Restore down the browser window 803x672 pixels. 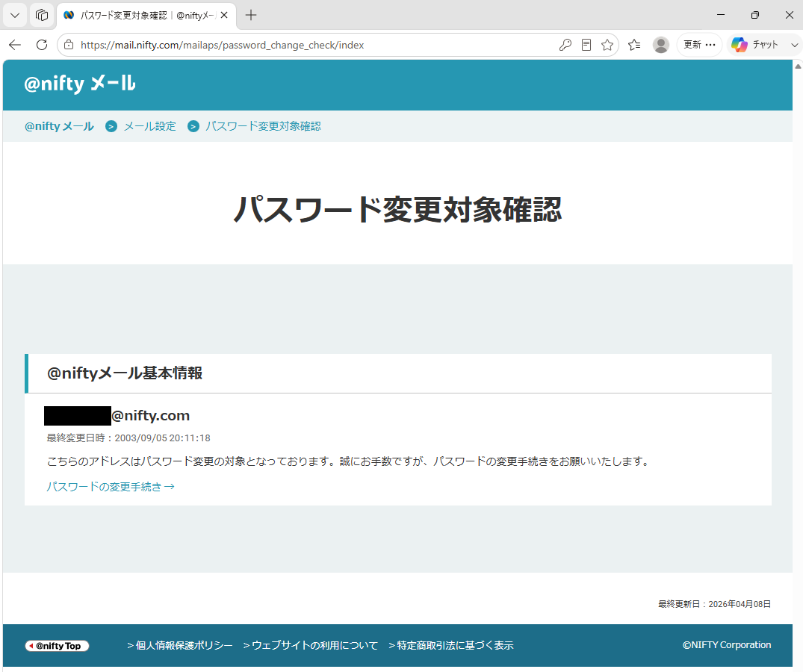pos(755,16)
